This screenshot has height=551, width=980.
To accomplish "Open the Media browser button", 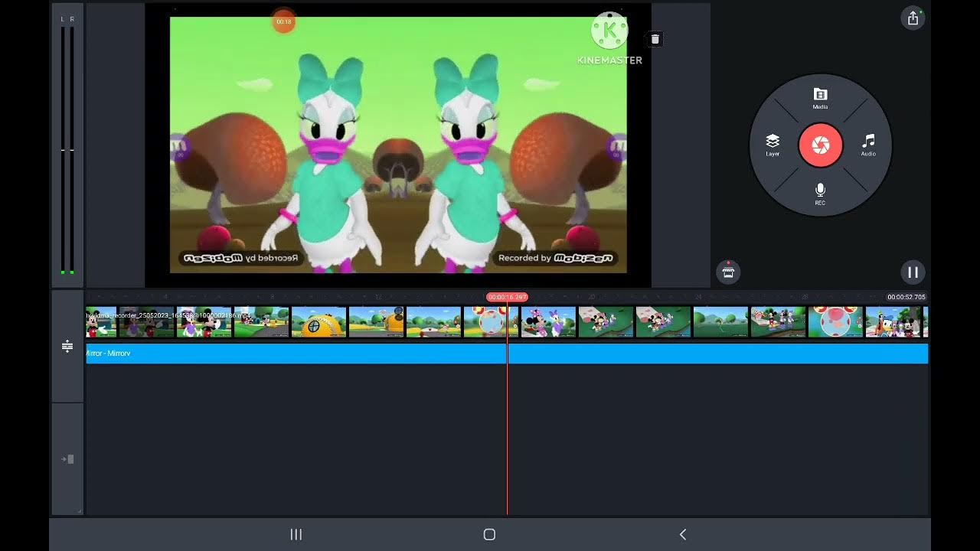I will 820,98.
